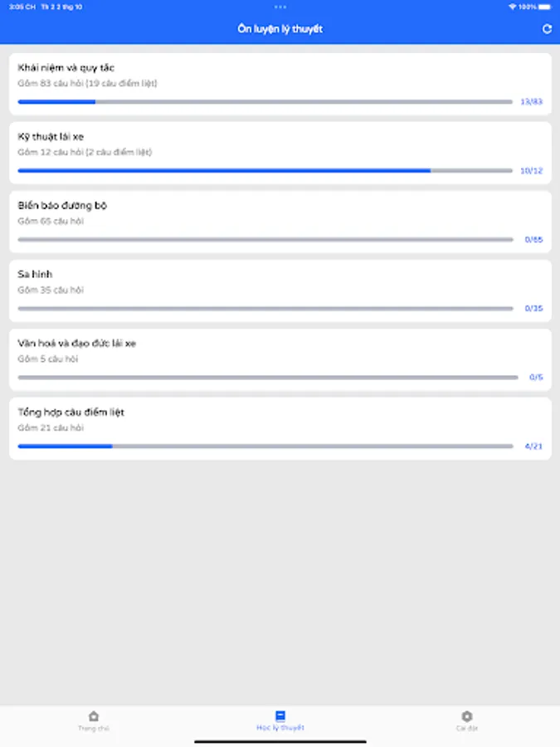
Task: Tap the Ôn luyện lý thuyết title
Action: [x=280, y=29]
